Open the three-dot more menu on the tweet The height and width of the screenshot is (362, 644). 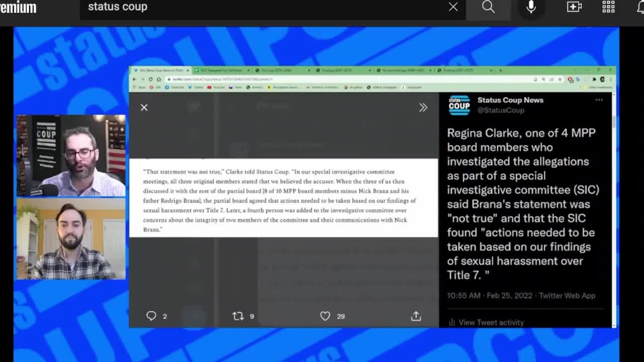point(599,100)
